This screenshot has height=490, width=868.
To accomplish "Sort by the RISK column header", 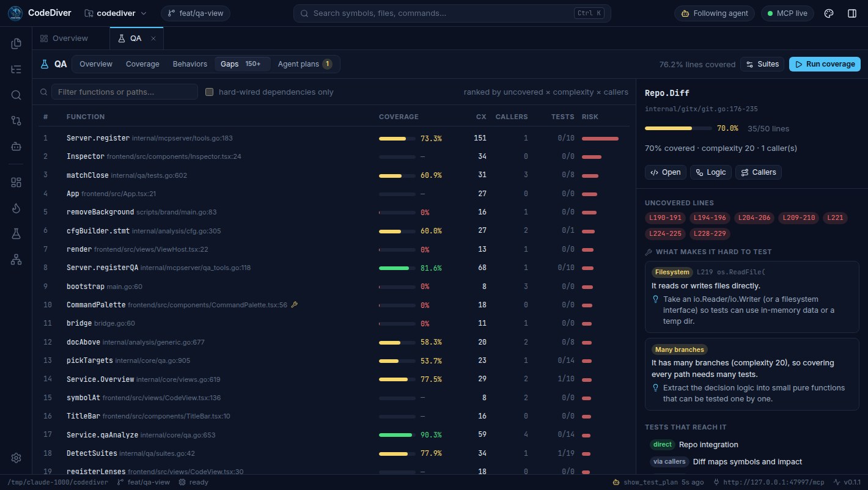I will [x=590, y=117].
